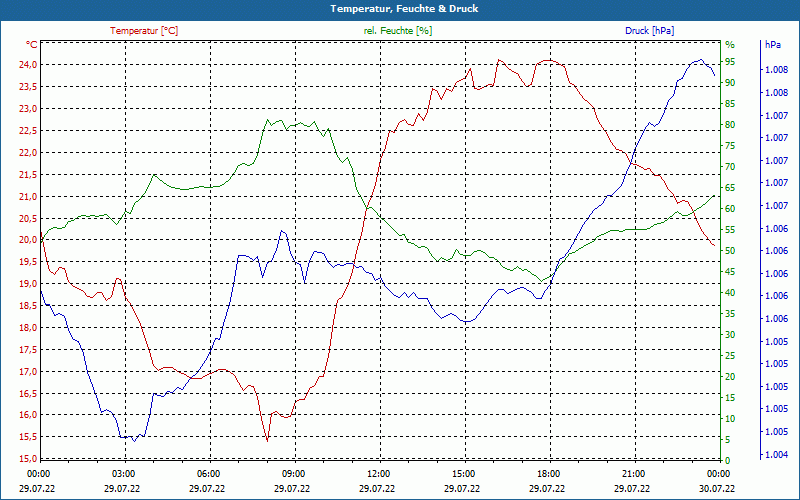Click the green 35 humidity axis value
Viewport: 800px width, 500px height.
tap(730, 314)
